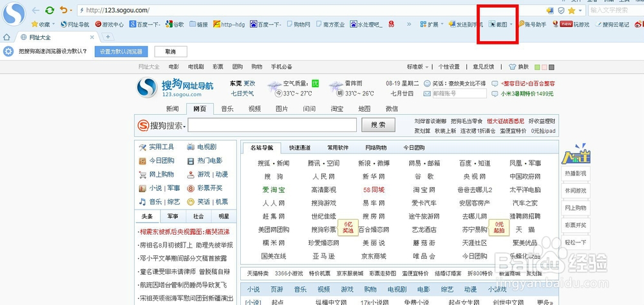Switch to the 音乐 search tab
The height and width of the screenshot is (305, 644).
point(227,109)
